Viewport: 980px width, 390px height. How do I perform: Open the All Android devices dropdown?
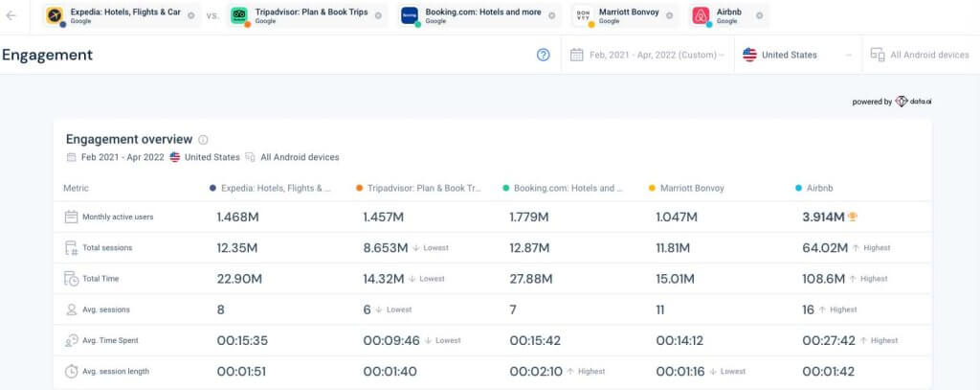pos(921,55)
